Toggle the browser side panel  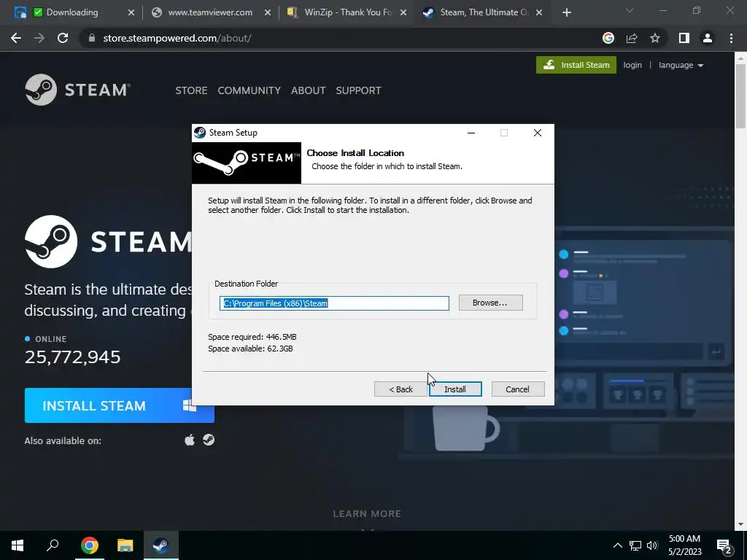coord(684,38)
